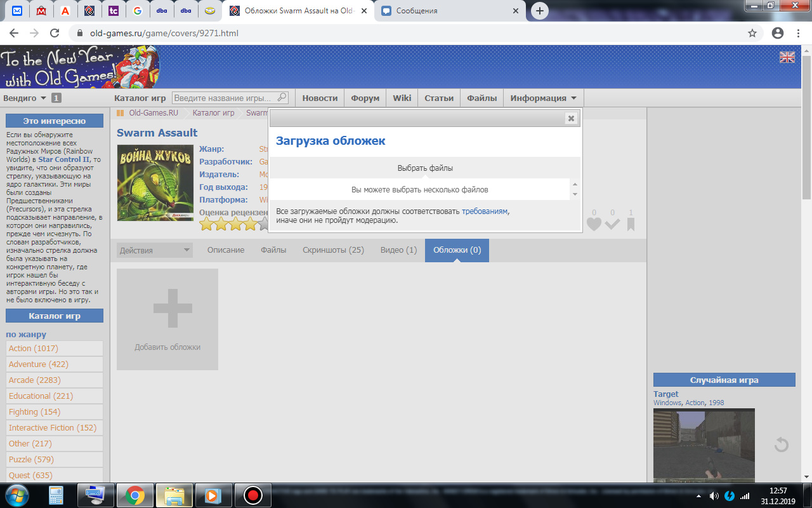The image size is (812, 508).
Task: Click the screen recorder red-dot taskbar icon
Action: point(253,495)
